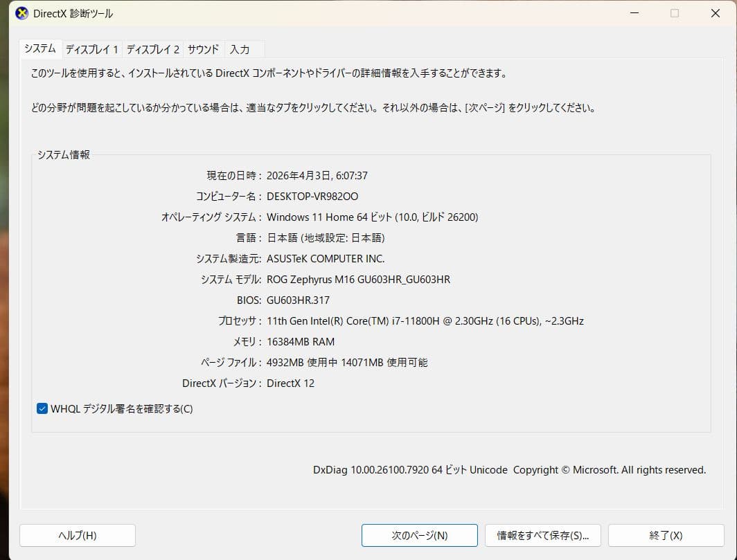
Task: Click the DirectX 12 version text
Action: tap(290, 383)
